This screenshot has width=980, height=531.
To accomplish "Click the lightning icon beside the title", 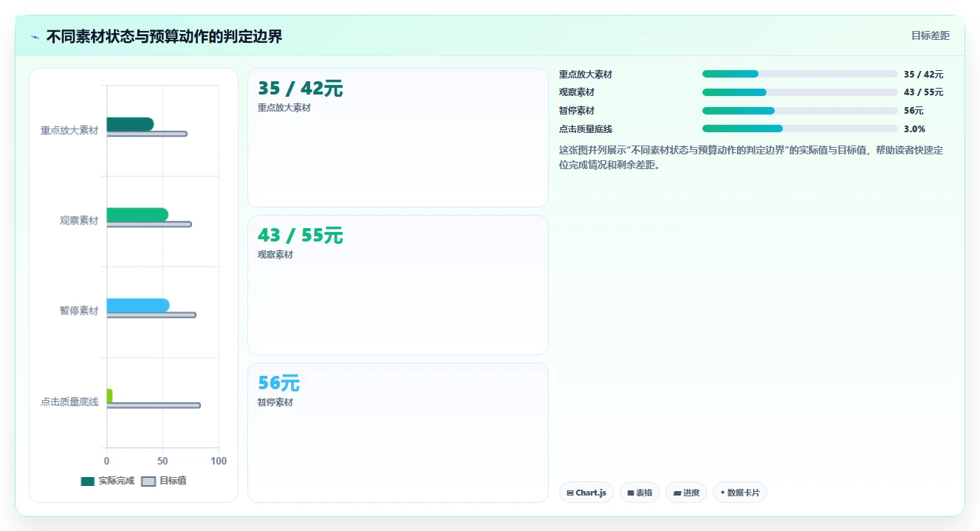I will click(35, 37).
